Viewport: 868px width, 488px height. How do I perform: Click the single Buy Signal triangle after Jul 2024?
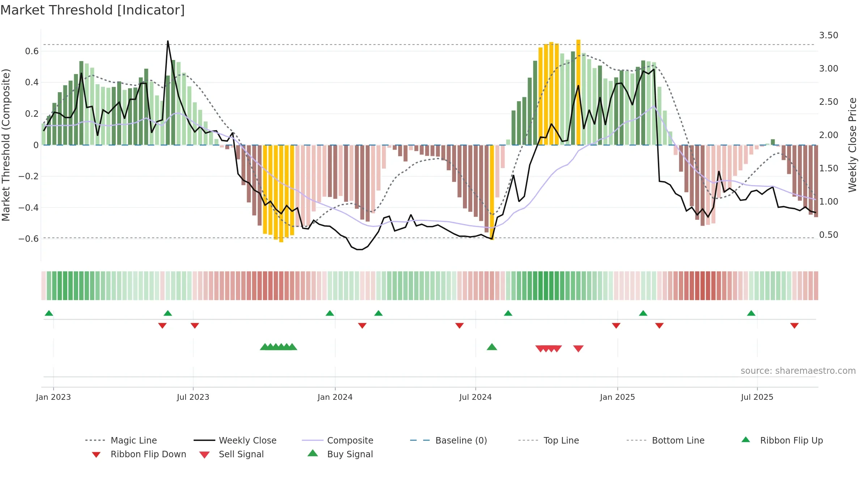click(492, 347)
